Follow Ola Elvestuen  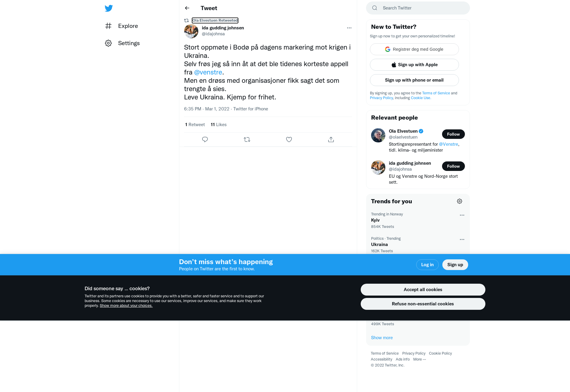pyautogui.click(x=453, y=134)
